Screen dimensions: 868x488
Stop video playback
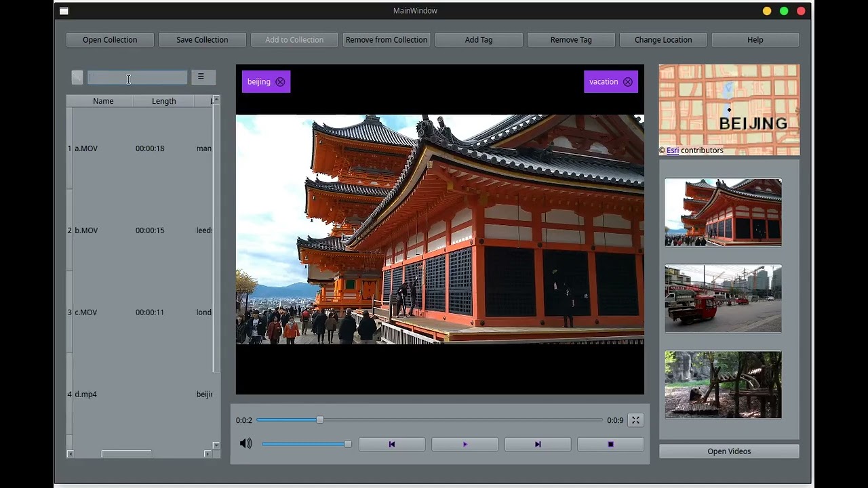click(x=610, y=445)
